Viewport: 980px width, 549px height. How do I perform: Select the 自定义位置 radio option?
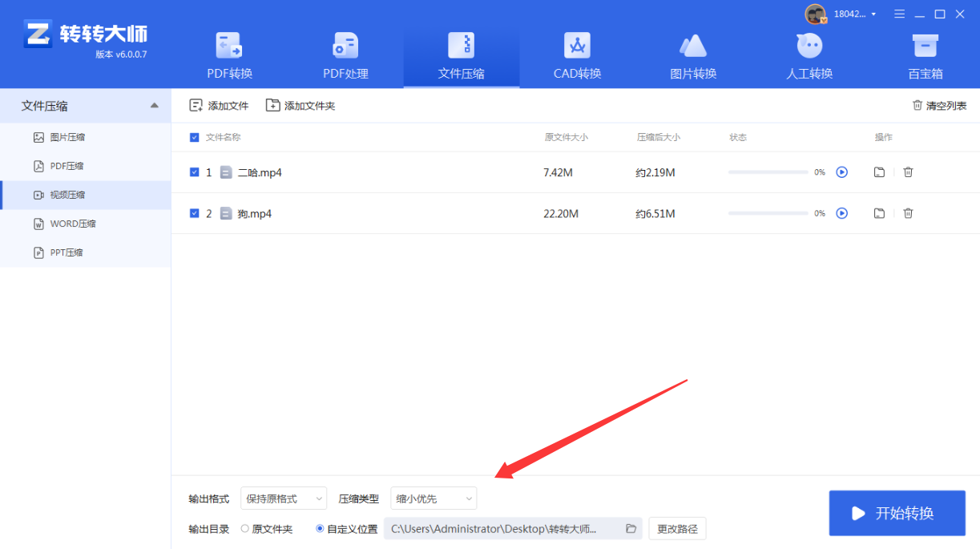[321, 529]
